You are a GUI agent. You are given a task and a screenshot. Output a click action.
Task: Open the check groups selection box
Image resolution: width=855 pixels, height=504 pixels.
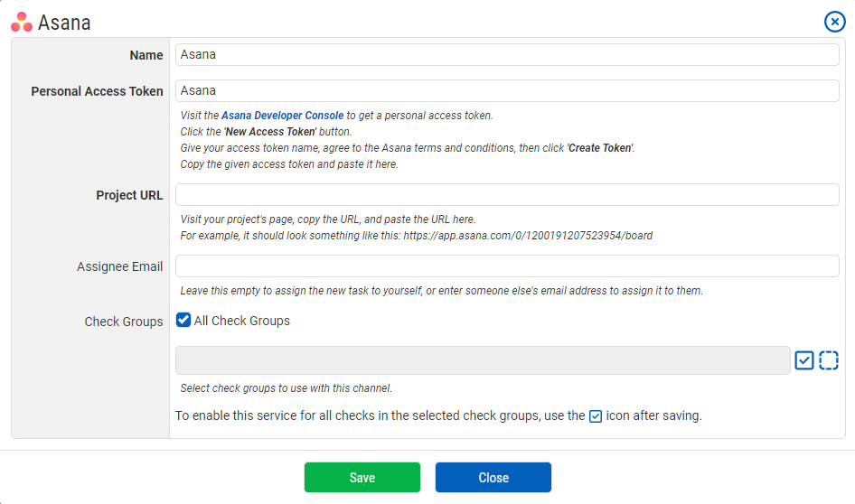(483, 360)
